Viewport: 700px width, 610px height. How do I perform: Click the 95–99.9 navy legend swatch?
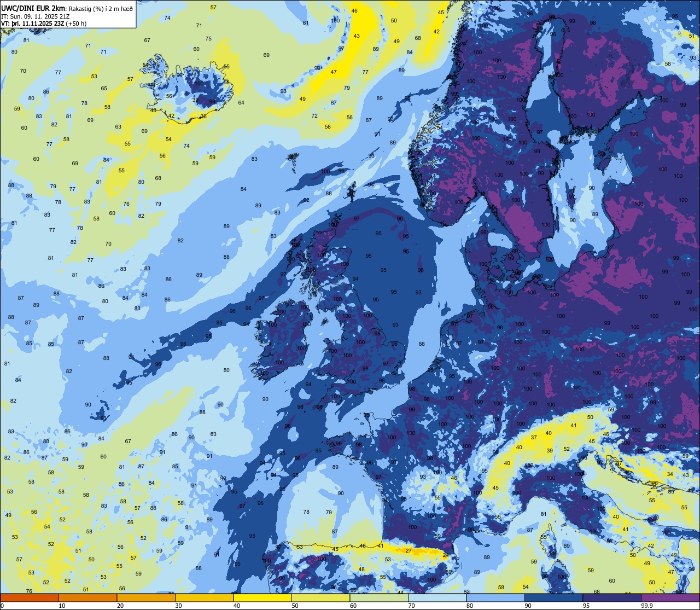pos(612,598)
